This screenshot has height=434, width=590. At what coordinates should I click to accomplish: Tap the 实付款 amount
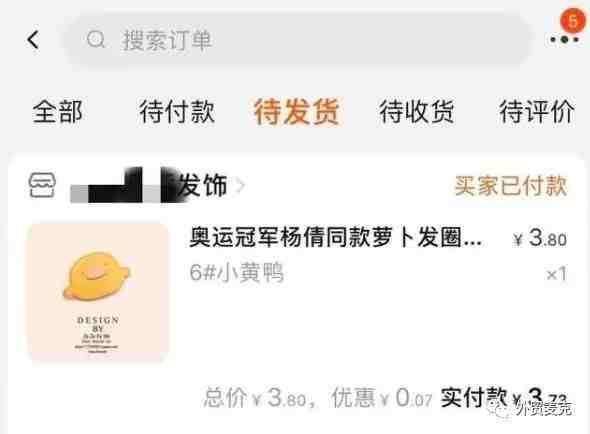pyautogui.click(x=504, y=397)
